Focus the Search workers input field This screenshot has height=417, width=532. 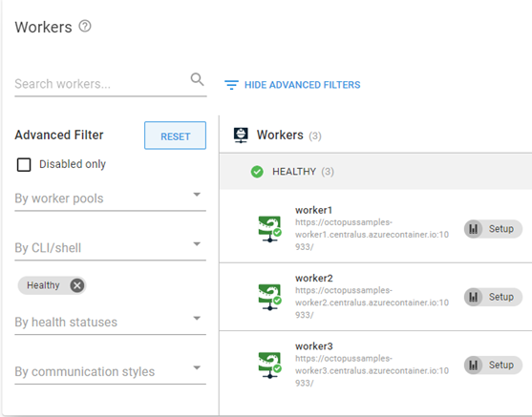tap(102, 84)
